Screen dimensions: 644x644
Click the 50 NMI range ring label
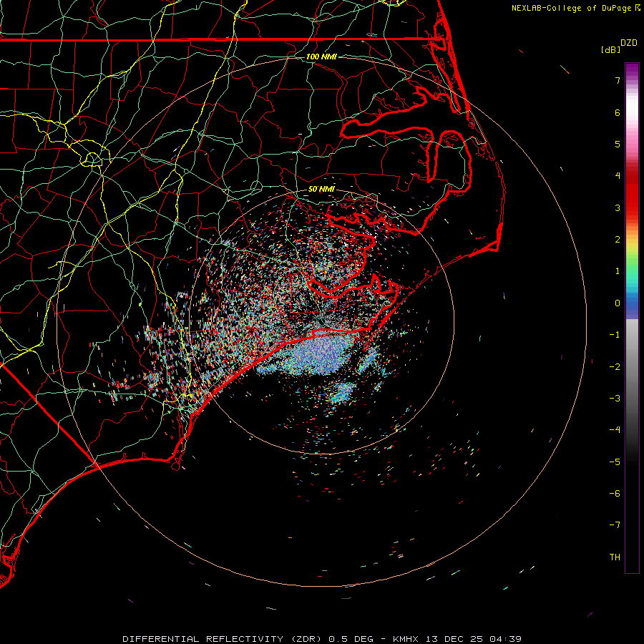point(321,190)
